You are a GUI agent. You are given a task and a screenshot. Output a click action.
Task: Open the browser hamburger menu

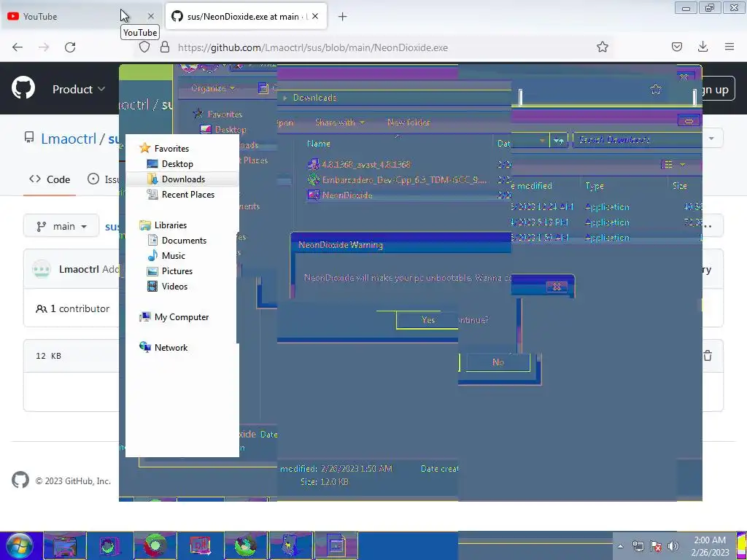pyautogui.click(x=729, y=47)
